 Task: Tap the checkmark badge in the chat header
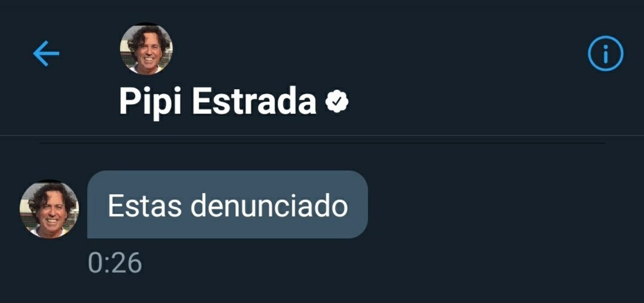pos(338,102)
